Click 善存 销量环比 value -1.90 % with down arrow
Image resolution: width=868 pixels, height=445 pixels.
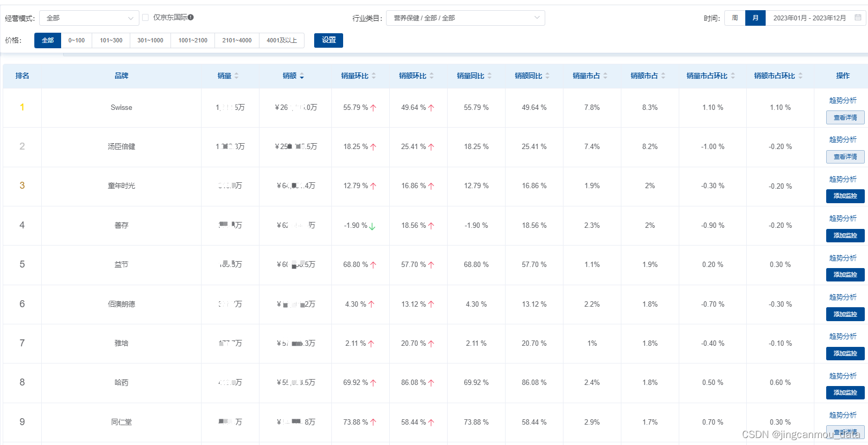click(x=360, y=226)
